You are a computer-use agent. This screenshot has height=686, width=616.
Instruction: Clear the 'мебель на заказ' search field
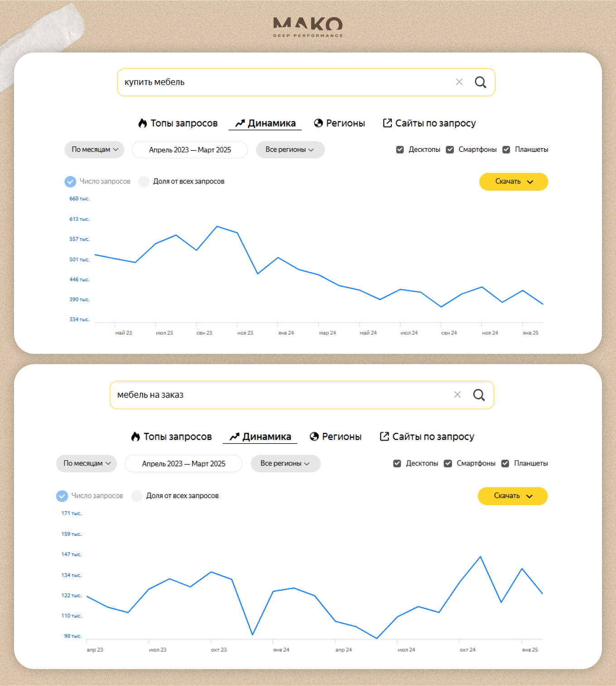[x=457, y=395]
